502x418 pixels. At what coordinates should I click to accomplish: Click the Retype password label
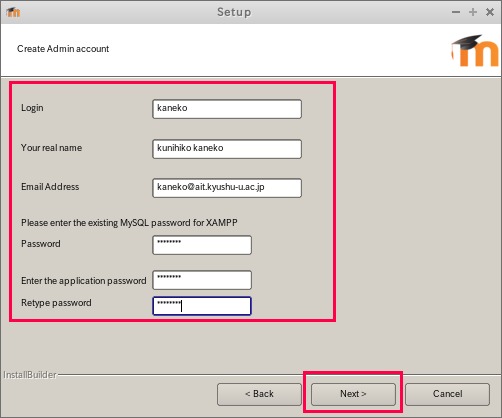pos(56,303)
